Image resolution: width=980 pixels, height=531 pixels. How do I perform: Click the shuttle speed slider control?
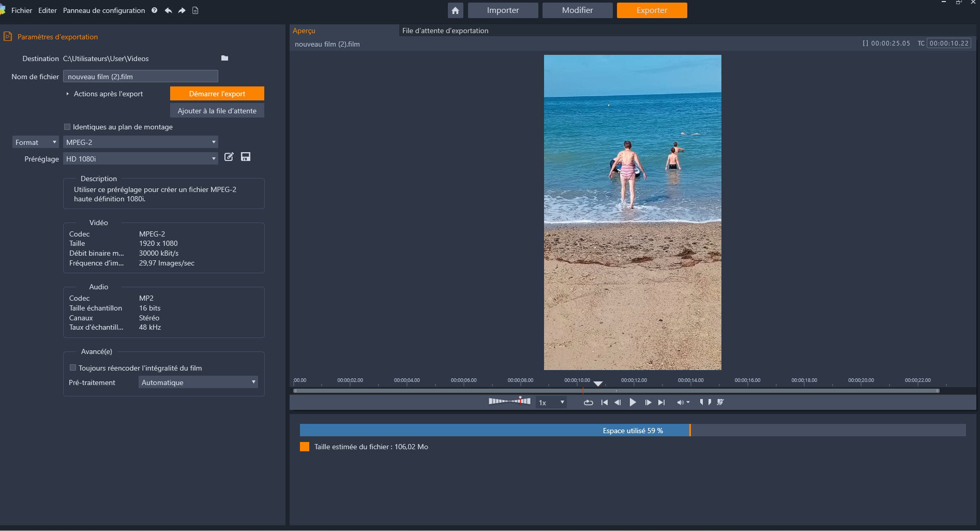tap(509, 401)
